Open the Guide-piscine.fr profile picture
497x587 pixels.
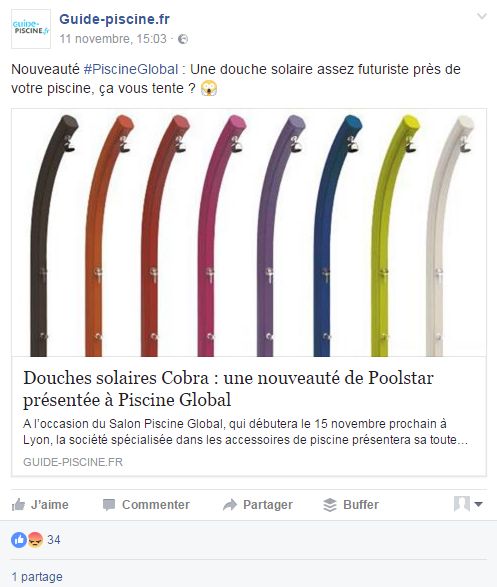31,29
